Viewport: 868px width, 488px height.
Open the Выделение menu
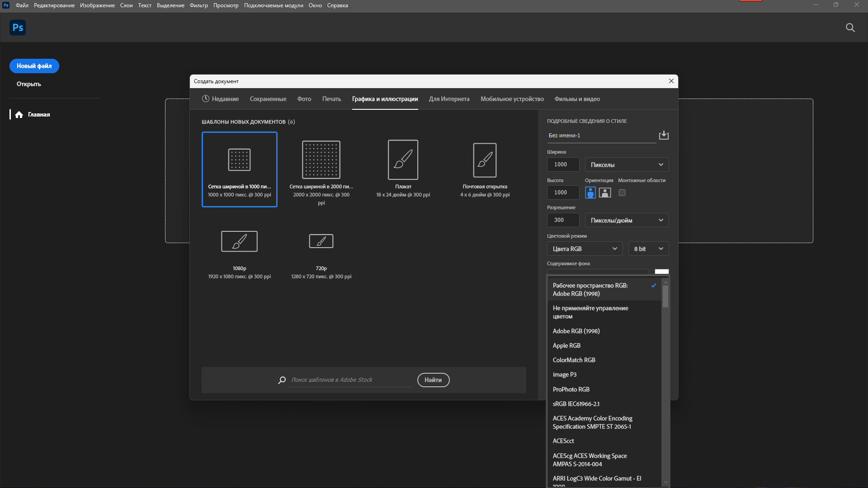coord(170,5)
